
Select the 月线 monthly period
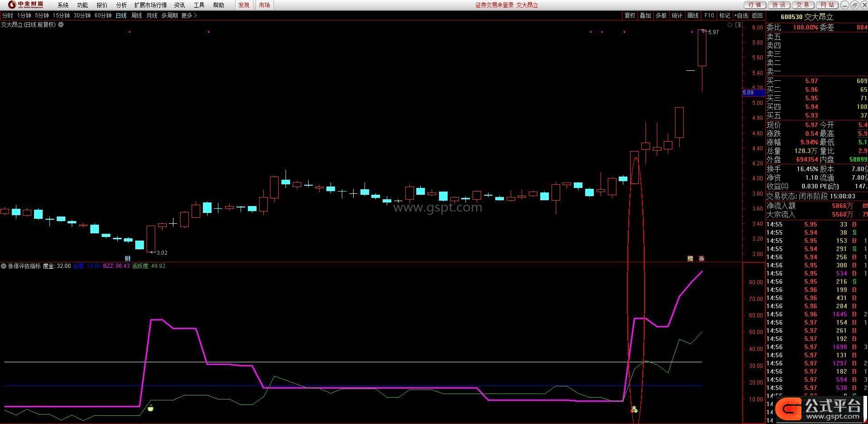152,15
